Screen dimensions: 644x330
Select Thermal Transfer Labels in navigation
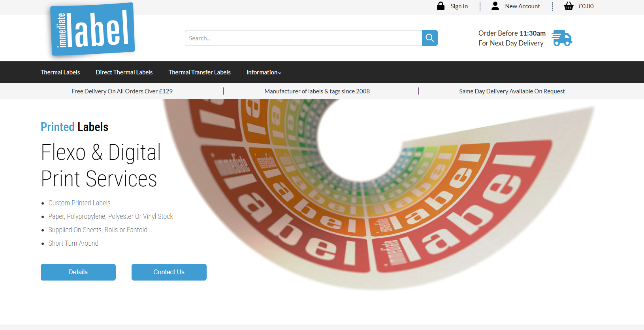point(200,72)
